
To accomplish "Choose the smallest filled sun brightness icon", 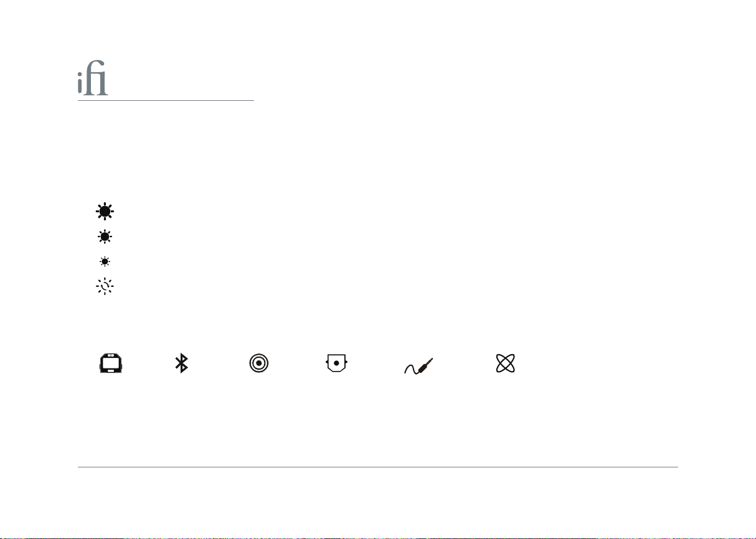I will click(105, 261).
